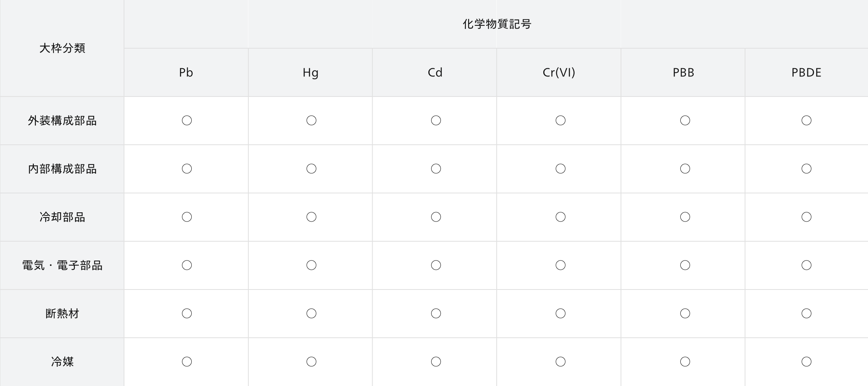Image resolution: width=868 pixels, height=386 pixels.
Task: Click the 化学物質記号 header cell
Action: 496,24
